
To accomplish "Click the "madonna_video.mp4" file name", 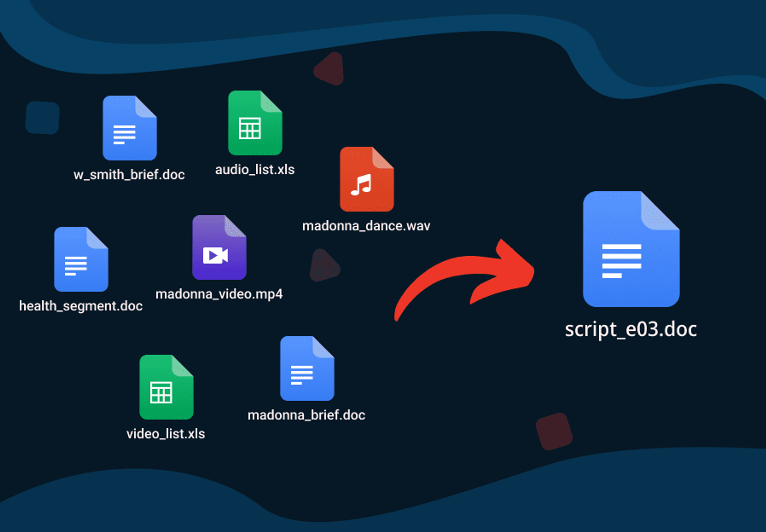I will [219, 294].
